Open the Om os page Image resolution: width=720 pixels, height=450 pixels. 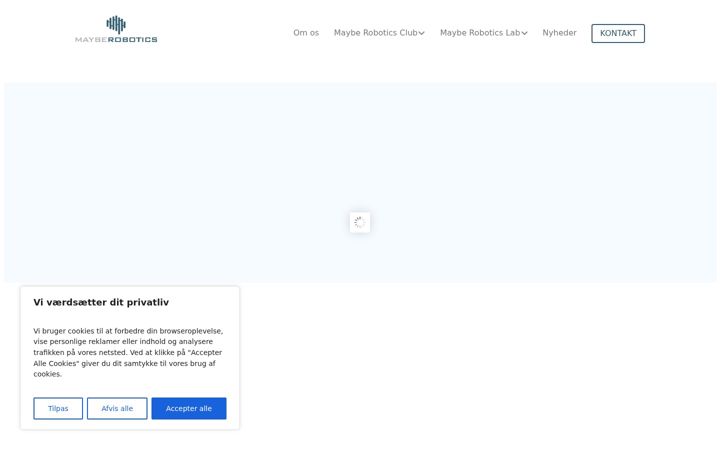tap(306, 33)
